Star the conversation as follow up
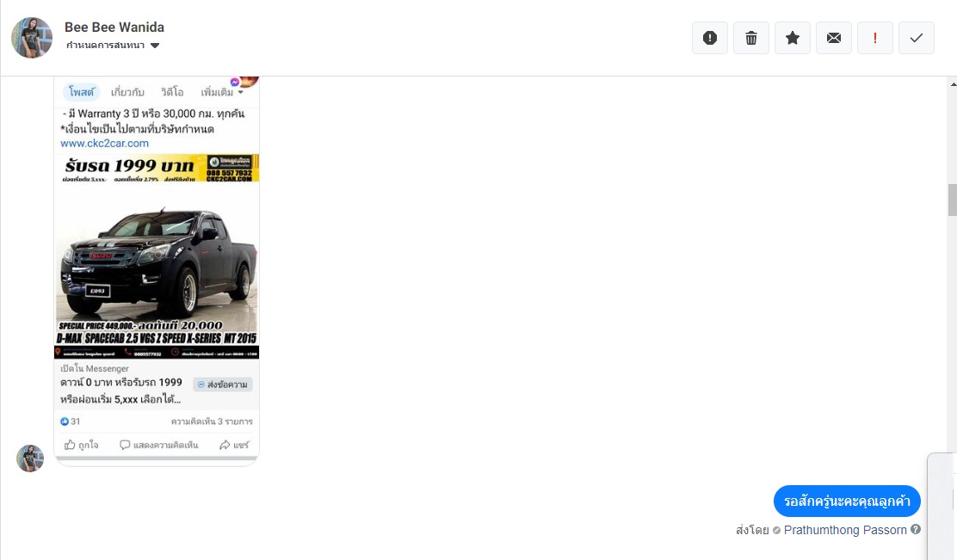The height and width of the screenshot is (560, 957). pyautogui.click(x=793, y=38)
